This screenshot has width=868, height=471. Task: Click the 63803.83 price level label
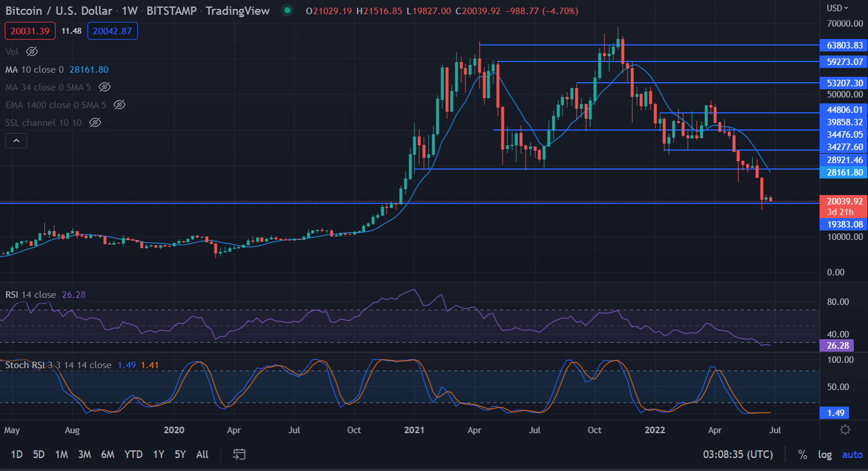pyautogui.click(x=844, y=45)
